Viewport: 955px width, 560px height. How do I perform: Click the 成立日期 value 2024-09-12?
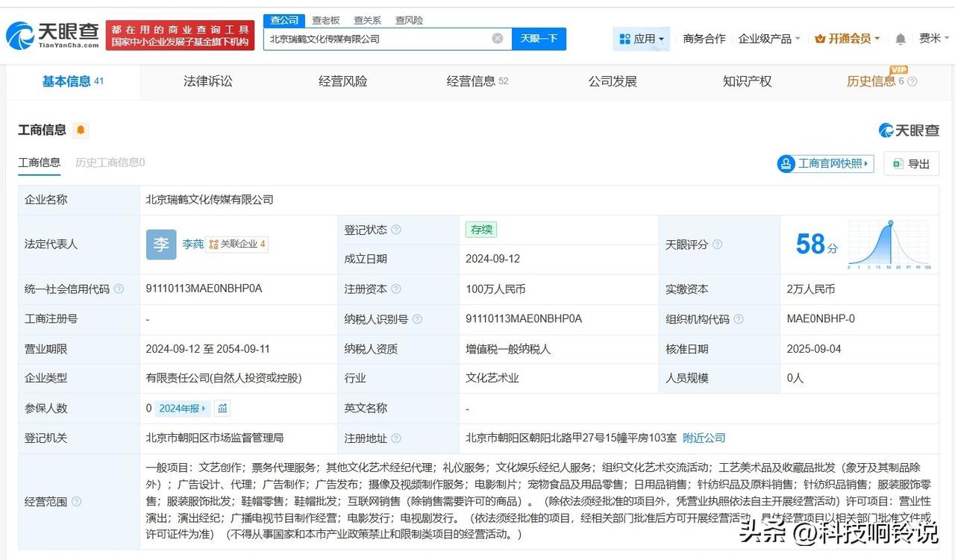pos(493,259)
